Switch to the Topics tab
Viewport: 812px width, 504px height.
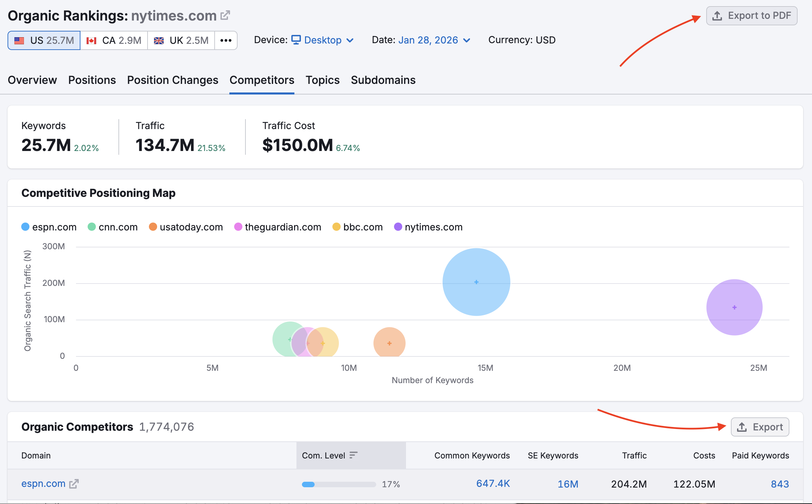click(x=322, y=80)
